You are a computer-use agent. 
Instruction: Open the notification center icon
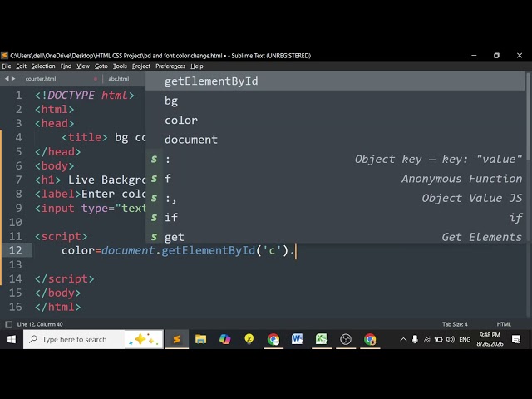516,339
